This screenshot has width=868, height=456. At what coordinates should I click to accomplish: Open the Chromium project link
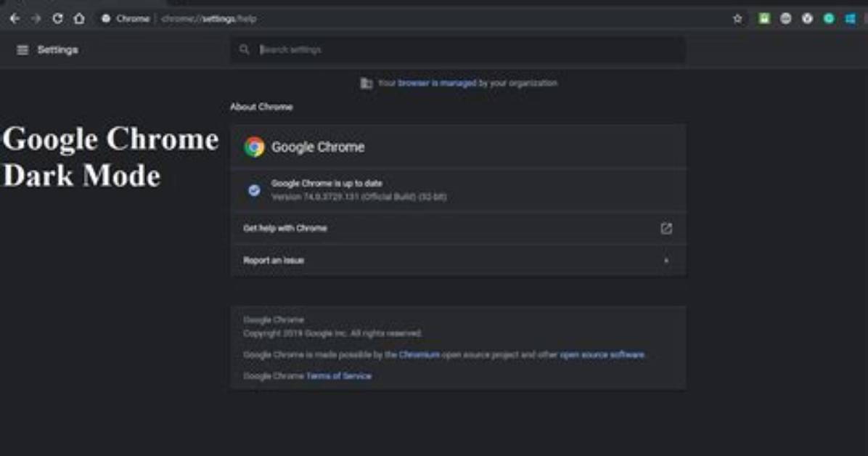coord(419,354)
